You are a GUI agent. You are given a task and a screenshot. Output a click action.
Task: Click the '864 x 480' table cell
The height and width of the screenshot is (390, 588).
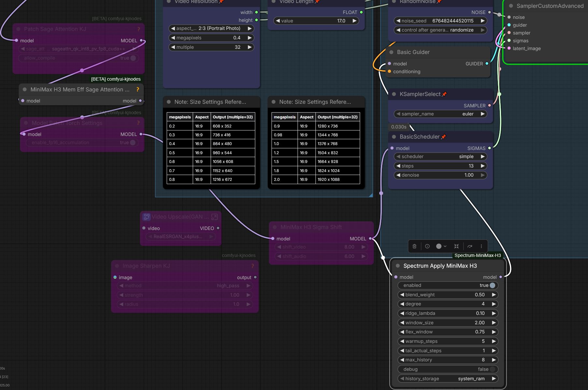coord(233,144)
